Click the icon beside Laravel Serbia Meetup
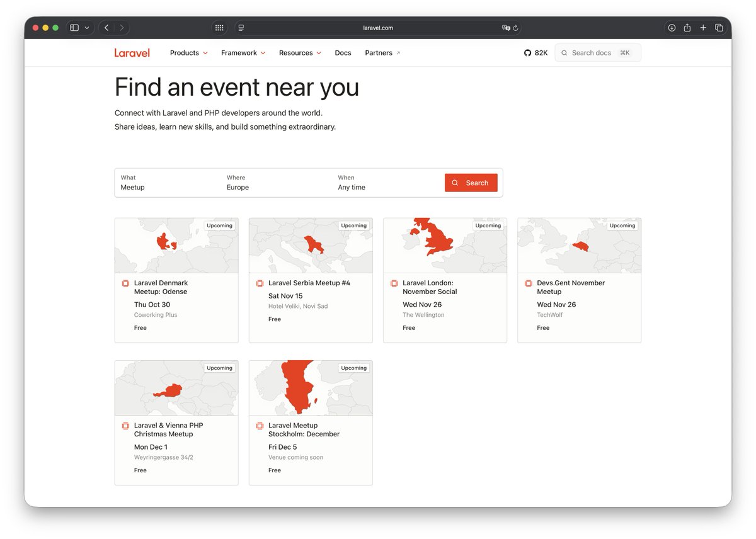Screen dimensions: 756x539 pyautogui.click(x=260, y=283)
